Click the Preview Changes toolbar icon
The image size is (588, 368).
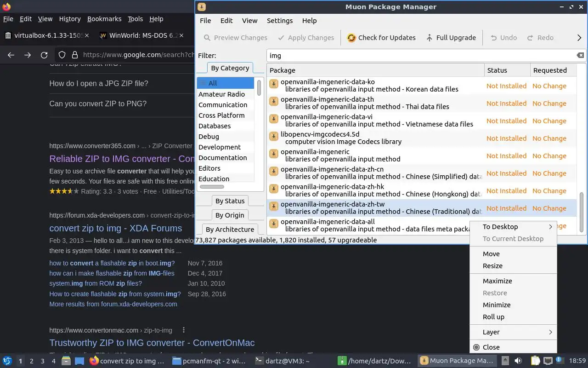207,38
